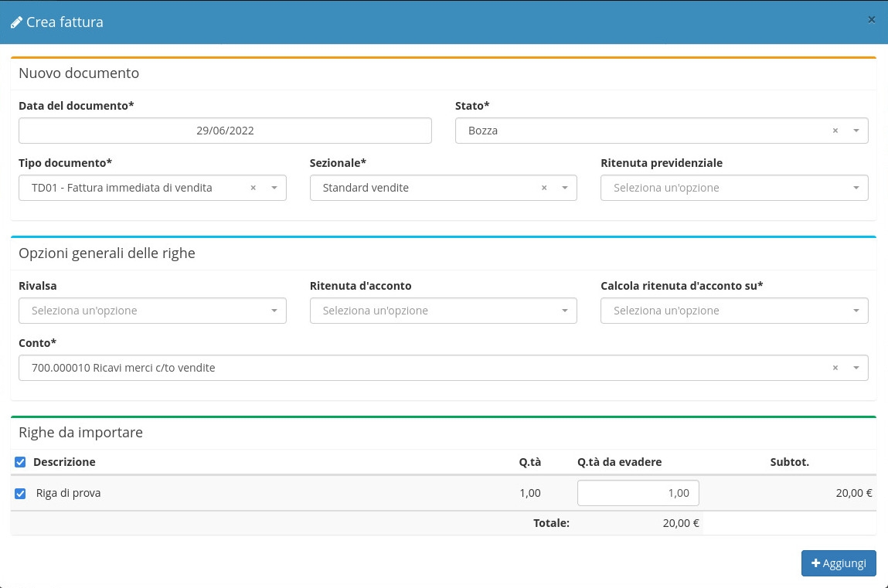Close the Crea fattura dialog
Viewport: 888px width, 588px height.
click(x=871, y=20)
